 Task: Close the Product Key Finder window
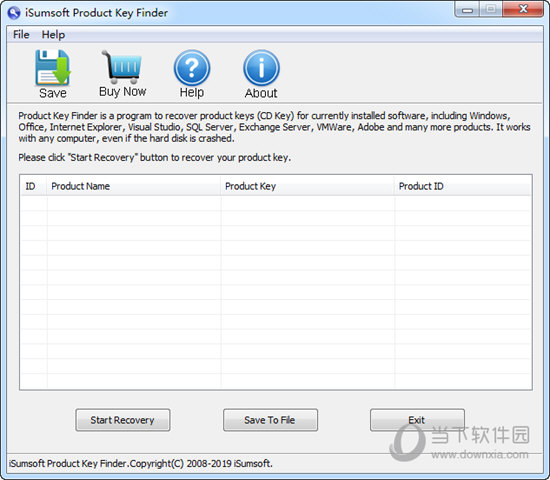[x=523, y=9]
